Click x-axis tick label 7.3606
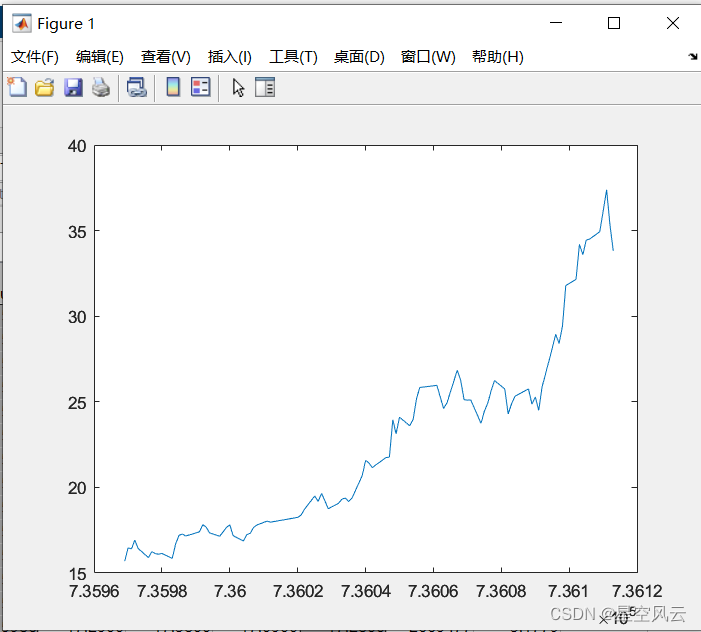 (x=433, y=591)
